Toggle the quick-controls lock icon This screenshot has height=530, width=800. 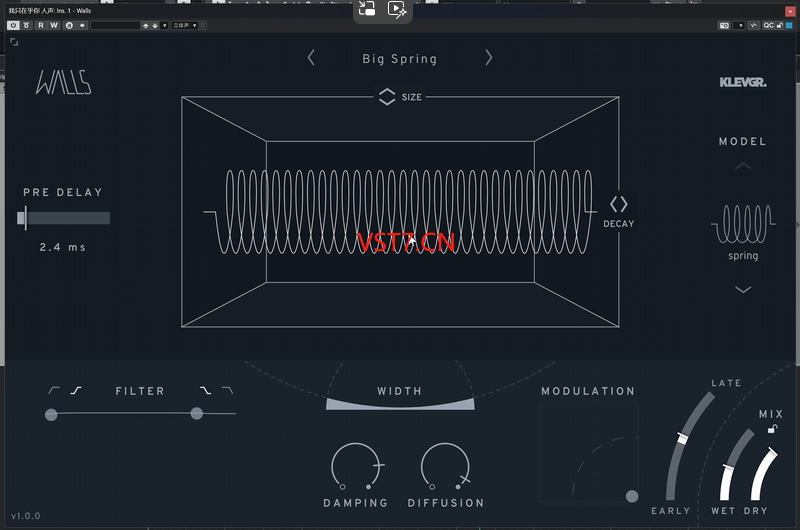780,25
